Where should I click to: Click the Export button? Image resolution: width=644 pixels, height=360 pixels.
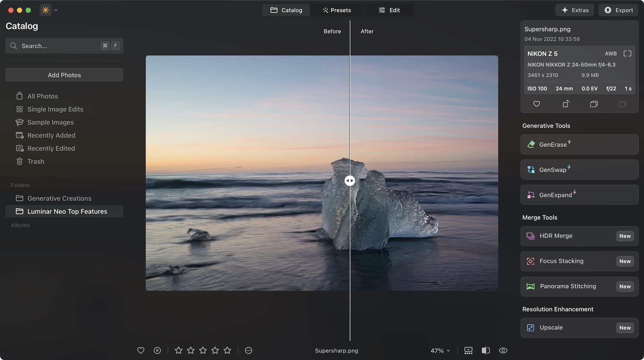point(619,10)
